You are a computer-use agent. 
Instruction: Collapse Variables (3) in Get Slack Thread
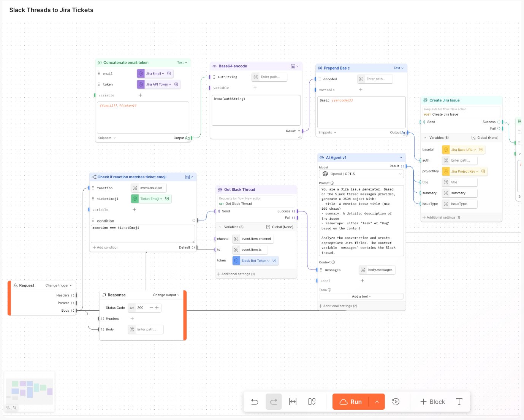pos(220,227)
